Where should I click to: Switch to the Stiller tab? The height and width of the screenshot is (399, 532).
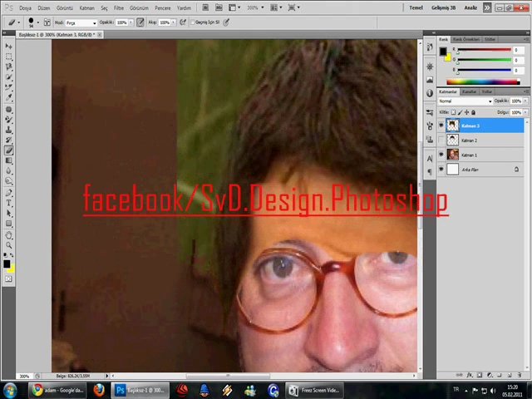pyautogui.click(x=490, y=39)
